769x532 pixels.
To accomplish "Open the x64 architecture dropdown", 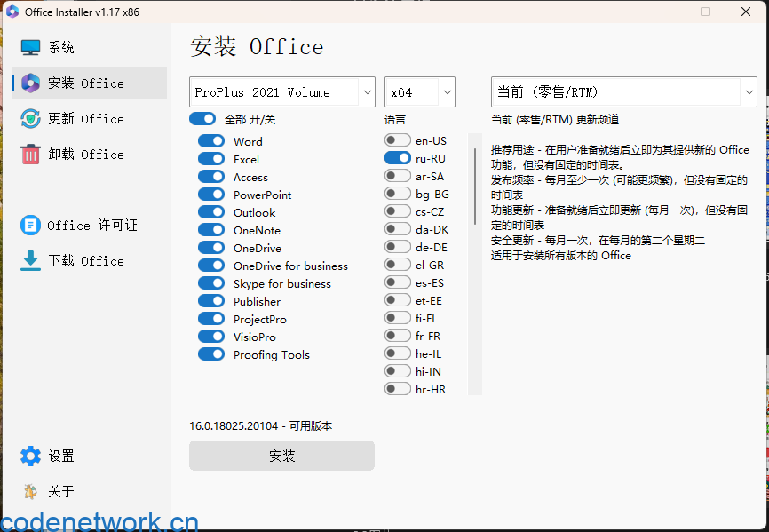I will tap(420, 91).
